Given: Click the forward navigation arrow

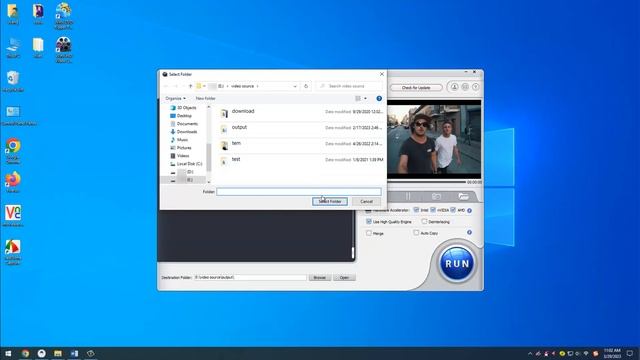Looking at the screenshot, I should tap(176, 86).
